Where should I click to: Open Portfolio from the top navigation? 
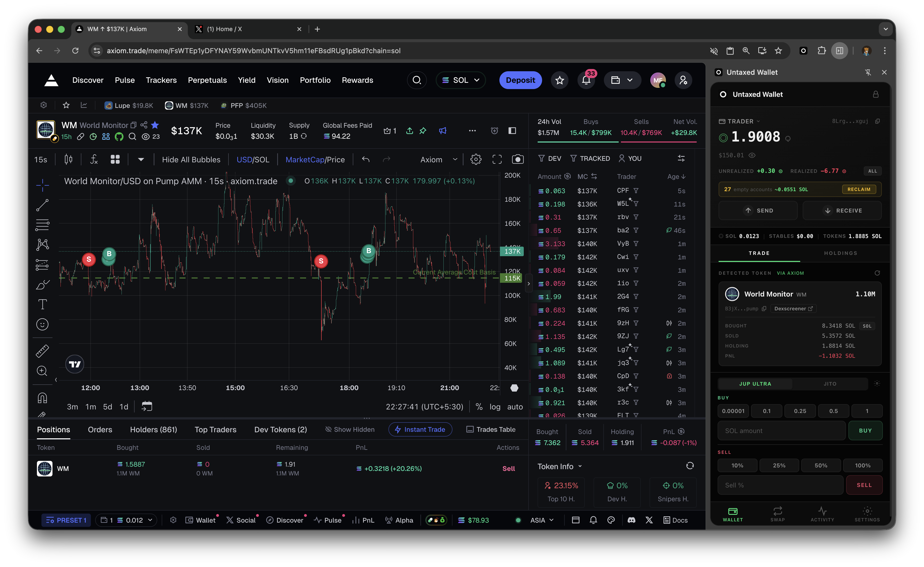click(x=315, y=80)
